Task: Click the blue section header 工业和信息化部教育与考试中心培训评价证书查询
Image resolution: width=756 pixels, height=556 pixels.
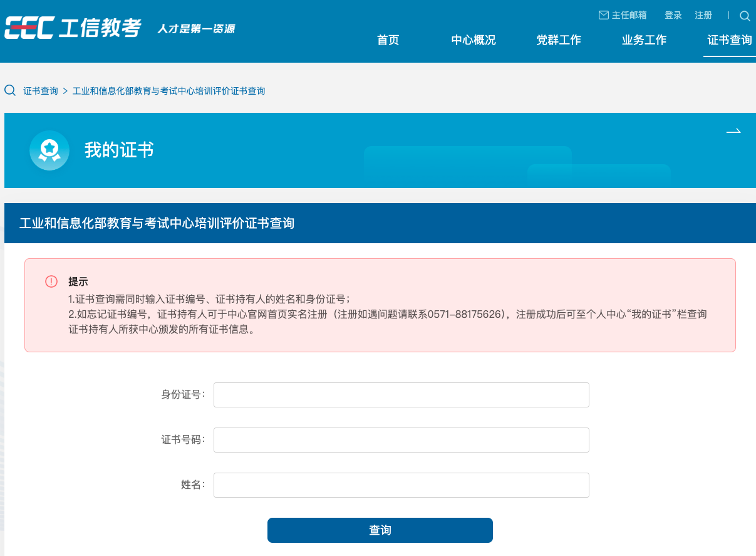Action: [380, 223]
